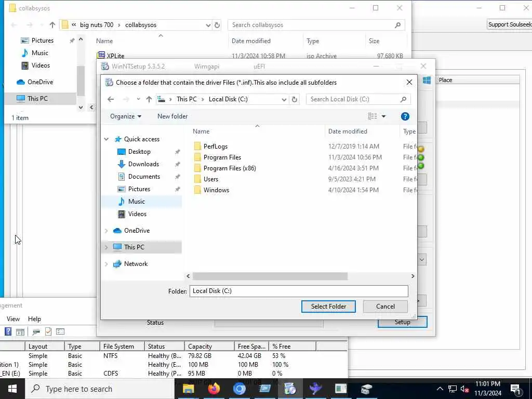
Task: Go up one folder in collabsysos window
Action: [x=52, y=25]
